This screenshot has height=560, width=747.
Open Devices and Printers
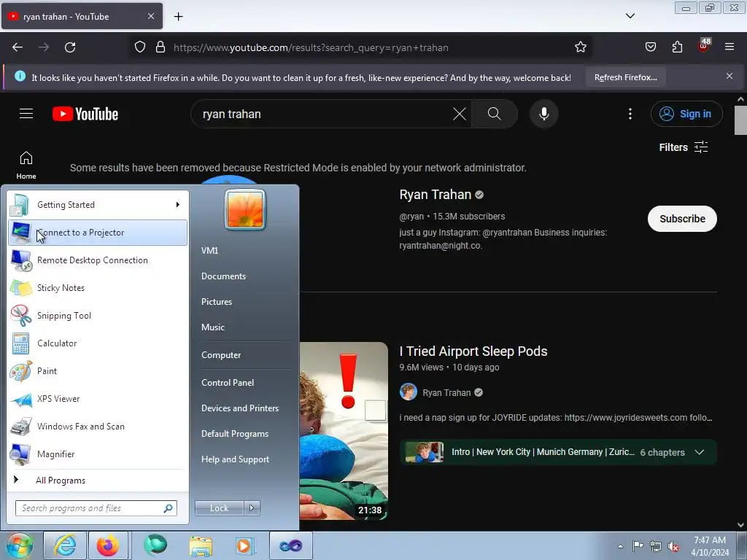coord(239,408)
